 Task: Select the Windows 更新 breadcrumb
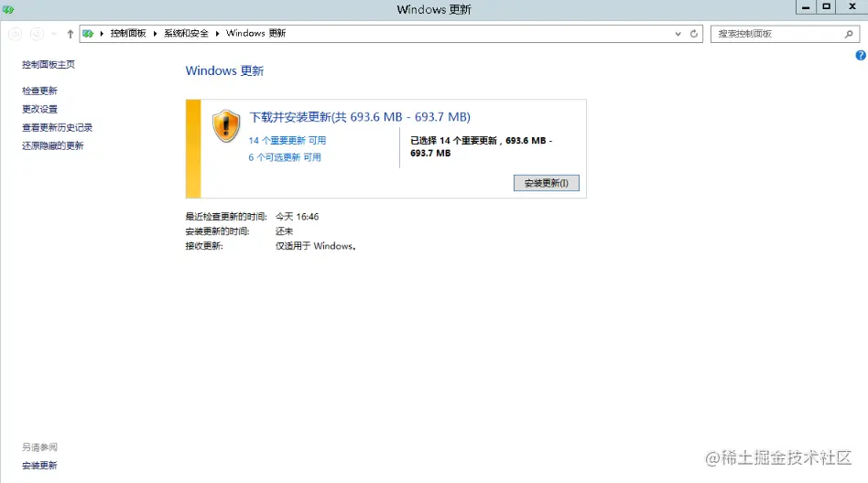pos(255,33)
